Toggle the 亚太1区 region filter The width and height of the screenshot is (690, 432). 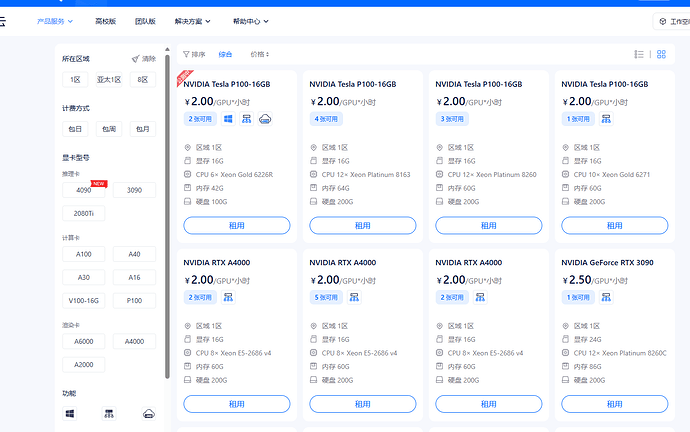point(109,80)
